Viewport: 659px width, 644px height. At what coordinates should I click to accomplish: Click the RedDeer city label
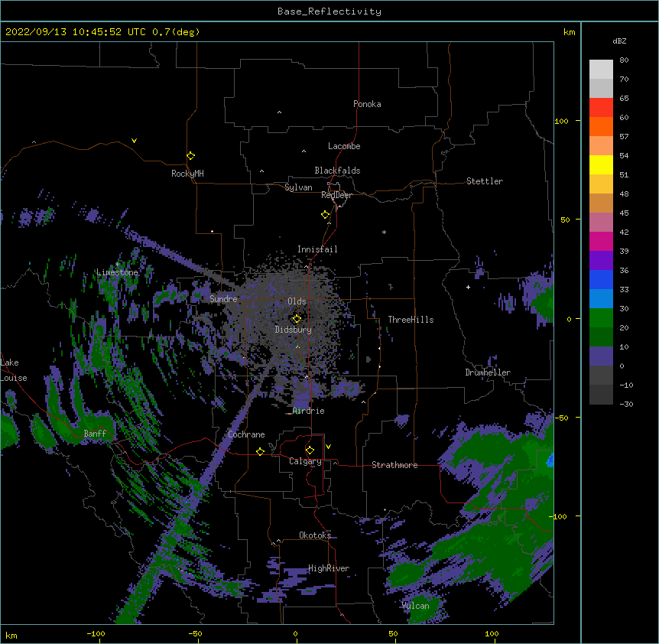(x=336, y=195)
